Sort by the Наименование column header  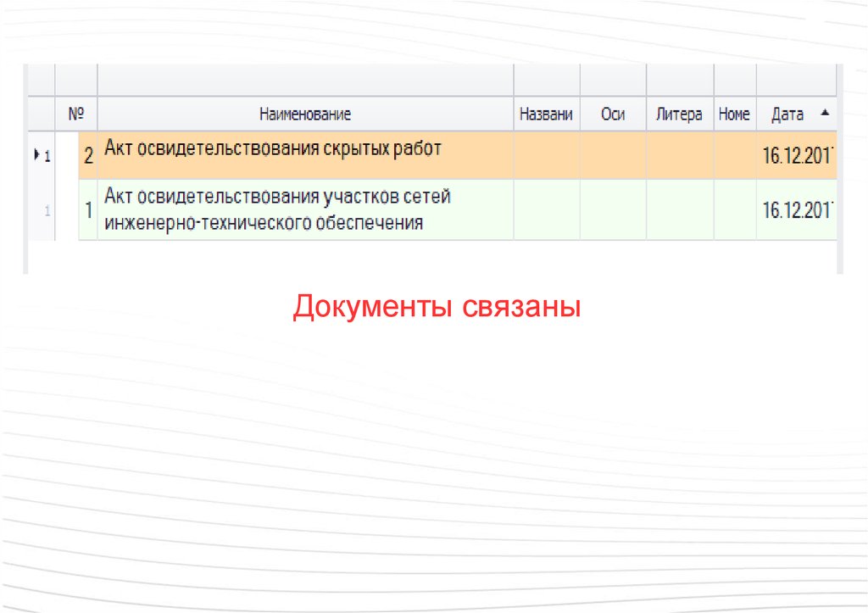pos(305,114)
